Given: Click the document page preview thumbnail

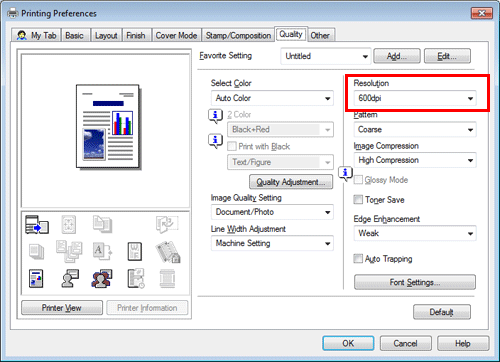Looking at the screenshot, I should tap(108, 127).
